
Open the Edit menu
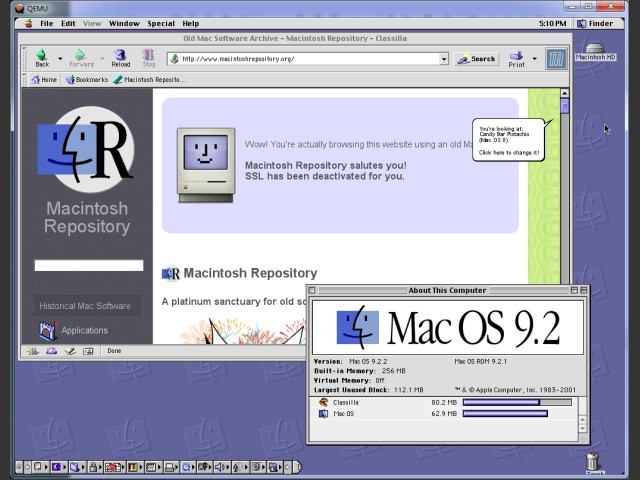click(68, 24)
